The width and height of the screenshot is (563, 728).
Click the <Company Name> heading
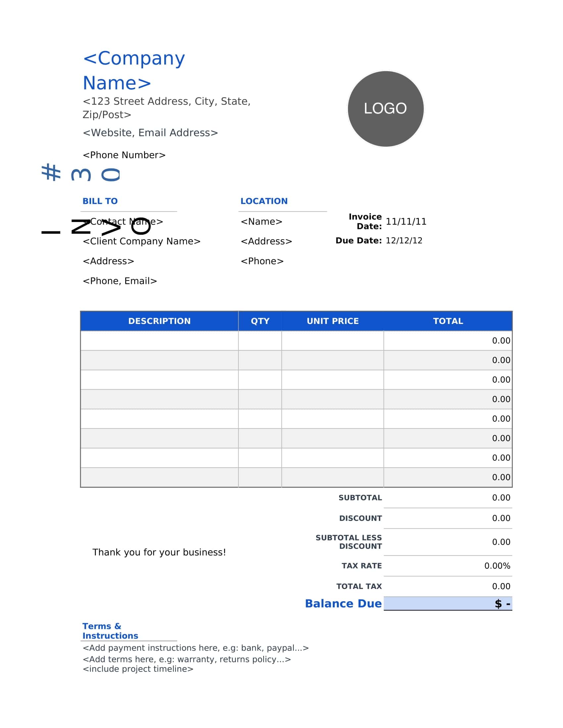pyautogui.click(x=133, y=70)
